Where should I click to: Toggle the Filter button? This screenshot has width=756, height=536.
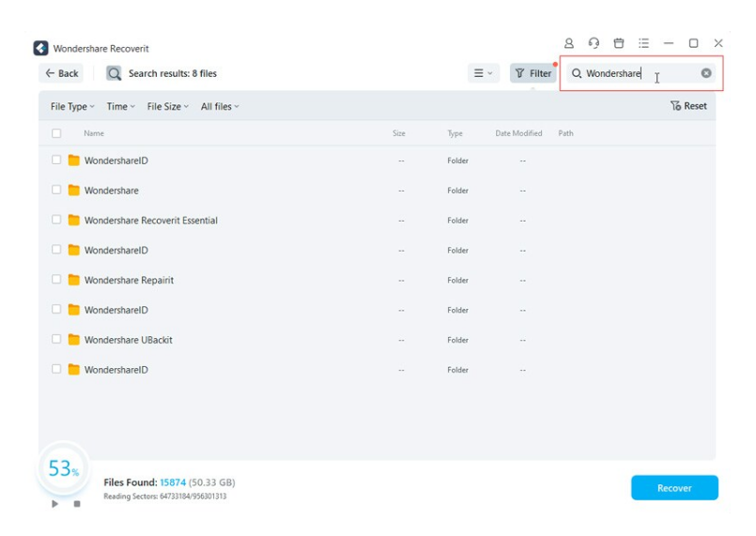tap(532, 73)
